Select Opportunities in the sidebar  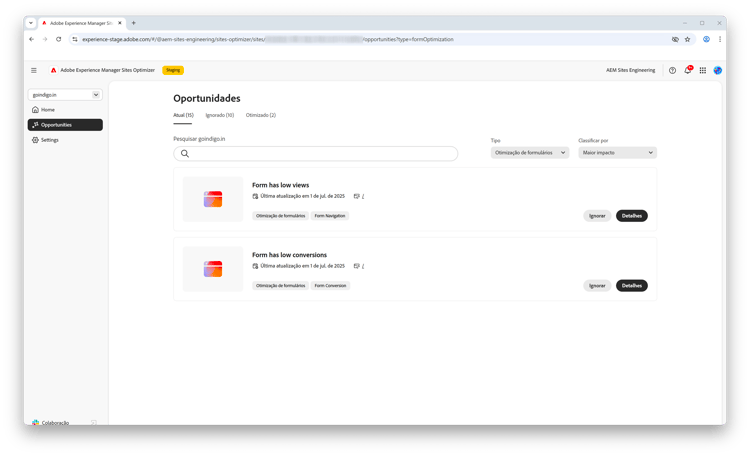[x=65, y=125]
